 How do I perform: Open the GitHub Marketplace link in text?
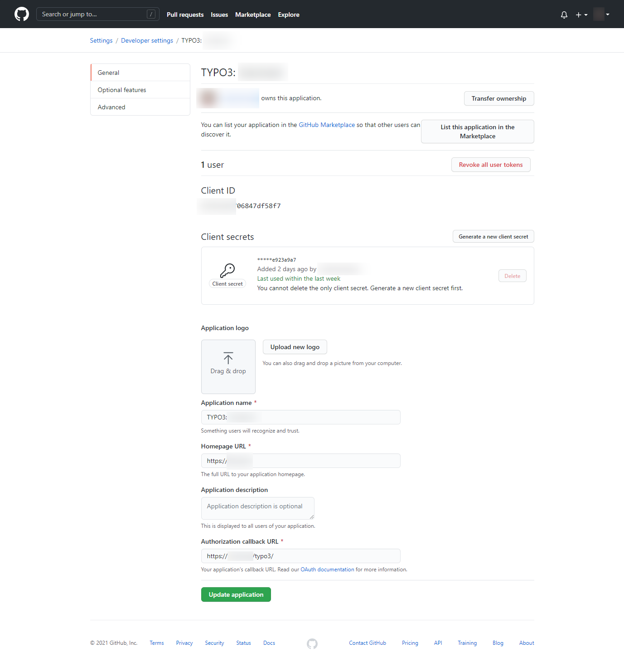coord(327,125)
